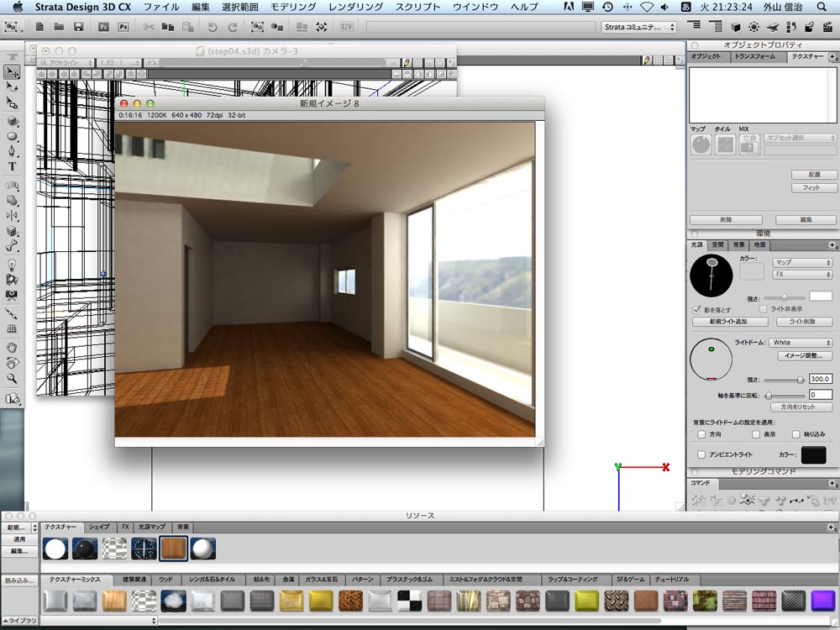This screenshot has width=840, height=630.
Task: Switch to the シェイプ tab in Resources
Action: 99,528
